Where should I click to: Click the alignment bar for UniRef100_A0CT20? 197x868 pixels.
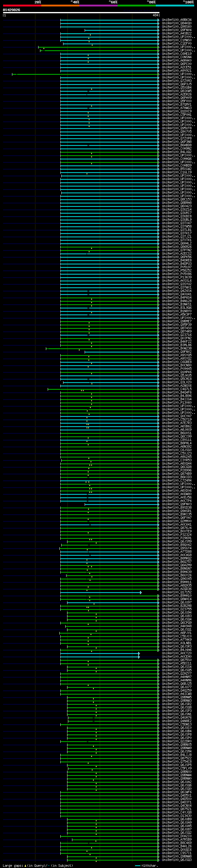point(100,653)
